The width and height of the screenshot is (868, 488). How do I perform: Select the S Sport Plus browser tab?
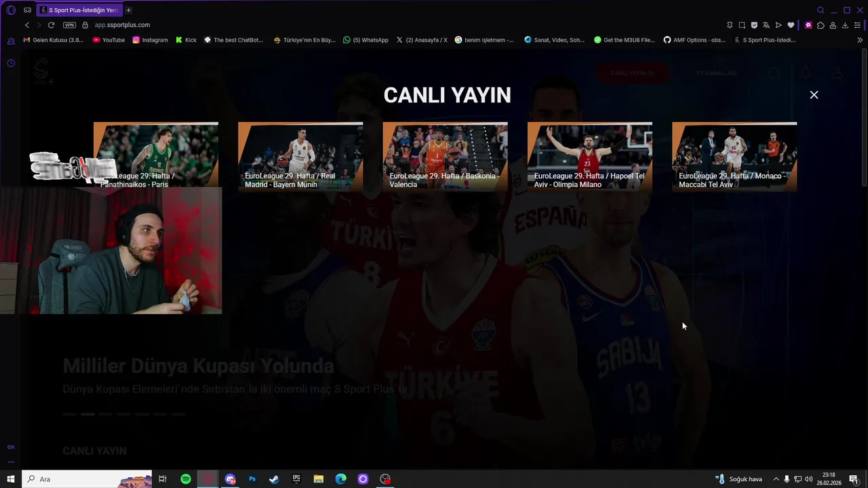pos(79,10)
